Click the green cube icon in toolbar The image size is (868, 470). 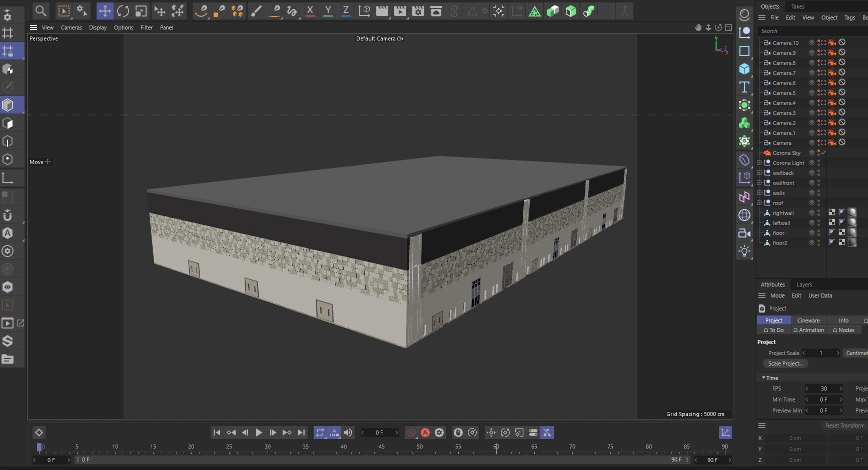click(571, 11)
